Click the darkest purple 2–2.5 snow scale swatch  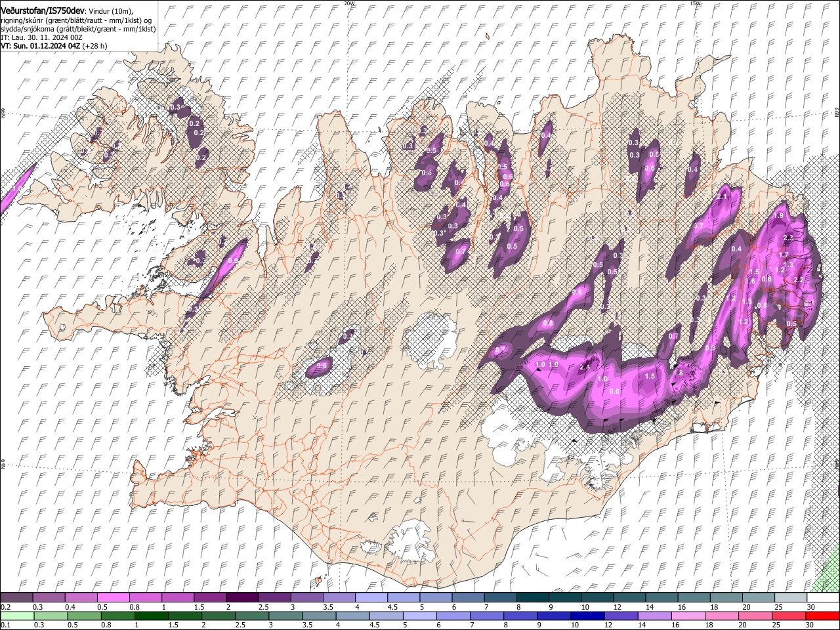click(x=243, y=598)
